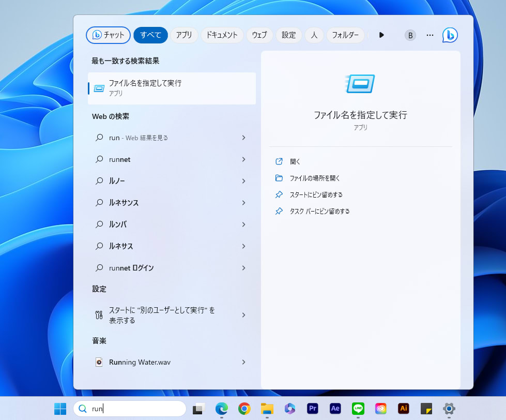
Task: Open LINE app from the taskbar
Action: (358, 409)
